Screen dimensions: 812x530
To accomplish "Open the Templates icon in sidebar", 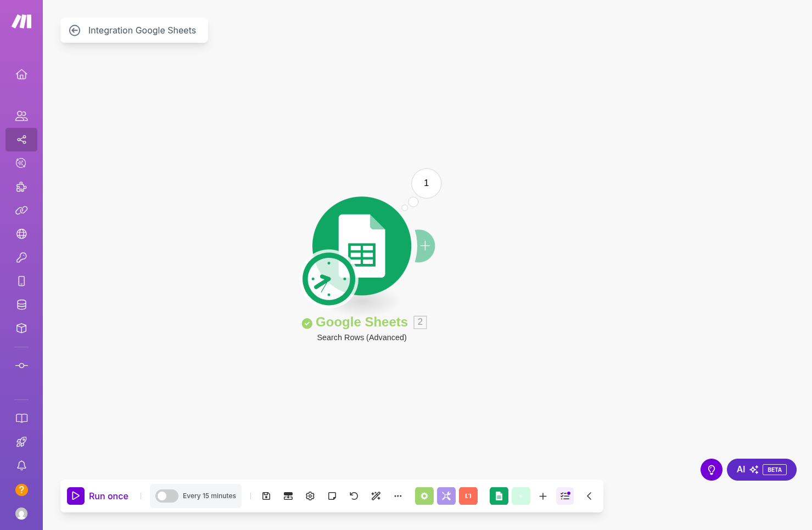I will tap(21, 163).
